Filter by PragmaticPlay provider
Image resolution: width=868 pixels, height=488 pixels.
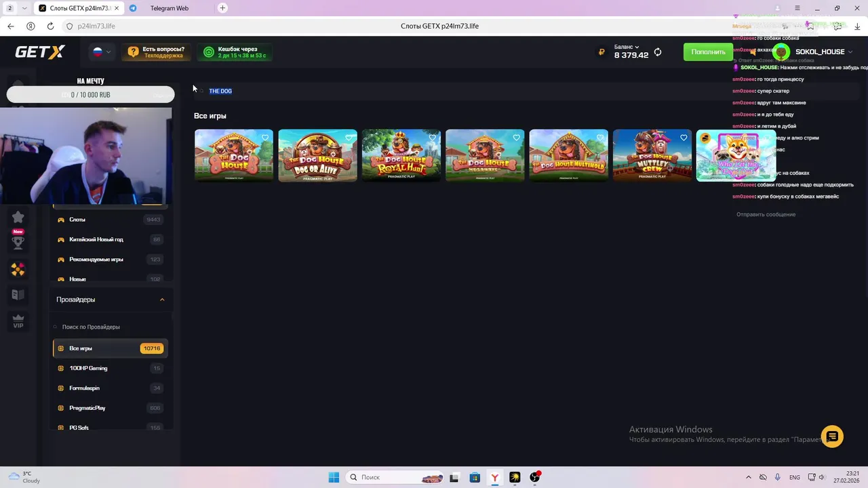109,408
